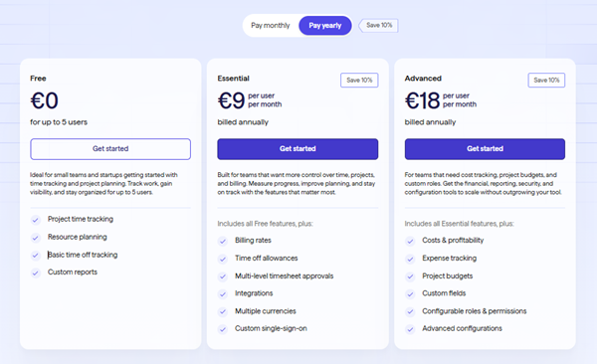This screenshot has width=597, height=364.
Task: Click Get started on the Advanced plan
Action: 485,149
